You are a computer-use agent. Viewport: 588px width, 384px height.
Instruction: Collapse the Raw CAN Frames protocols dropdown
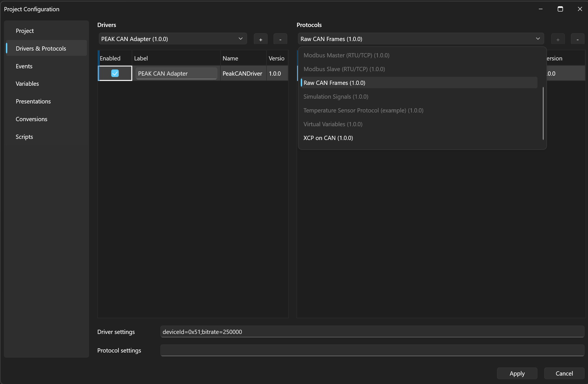point(421,39)
